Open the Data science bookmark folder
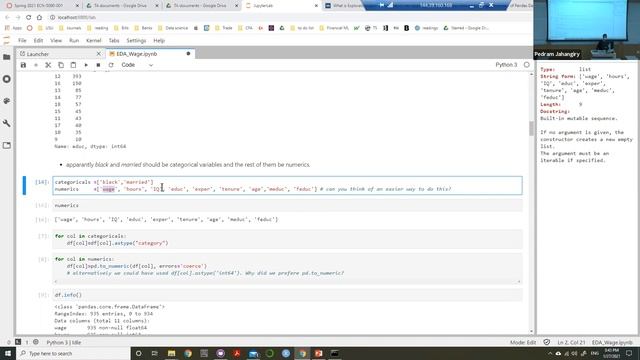 pos(173,28)
